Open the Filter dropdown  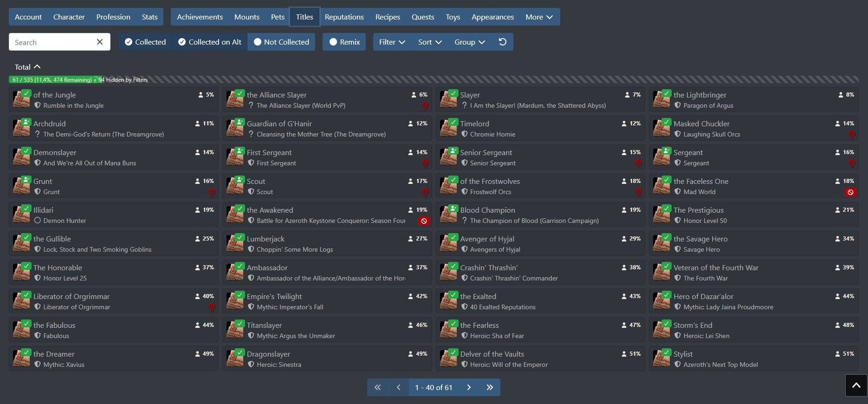392,42
